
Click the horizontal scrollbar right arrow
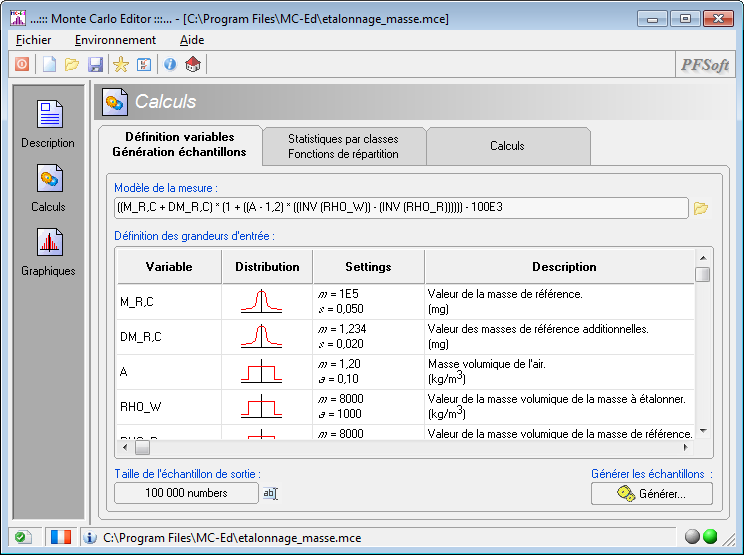pyautogui.click(x=686, y=447)
